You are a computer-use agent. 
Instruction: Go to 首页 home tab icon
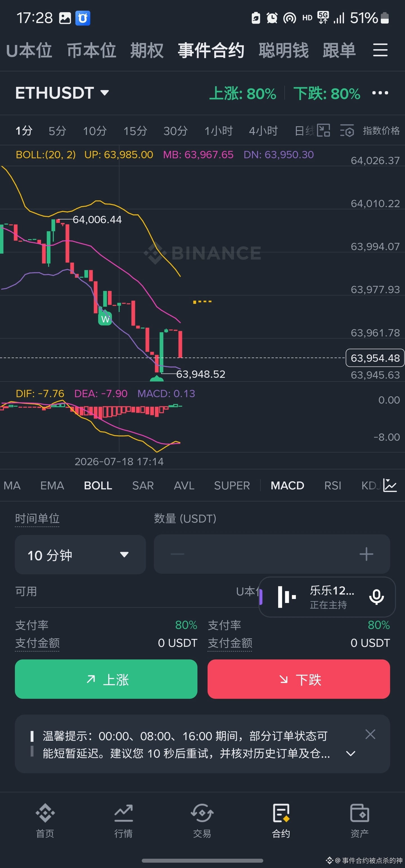tap(45, 813)
